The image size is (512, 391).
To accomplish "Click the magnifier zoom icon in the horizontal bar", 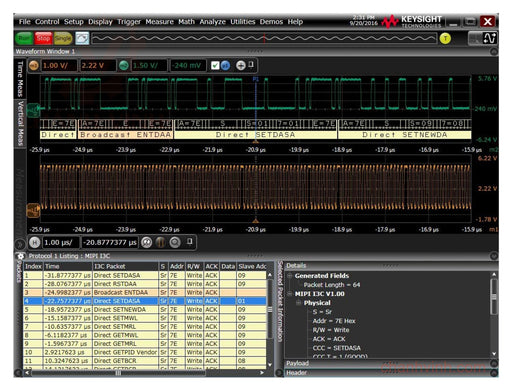I will click(175, 242).
